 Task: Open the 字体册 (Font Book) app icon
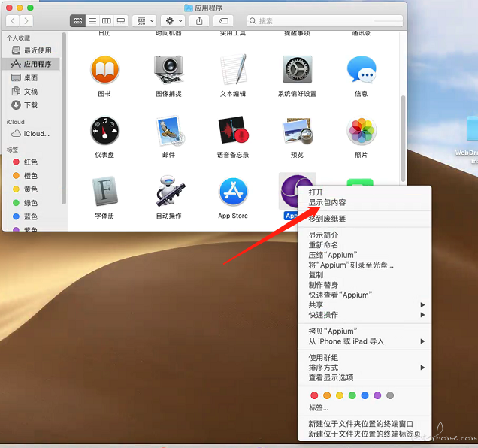click(105, 191)
